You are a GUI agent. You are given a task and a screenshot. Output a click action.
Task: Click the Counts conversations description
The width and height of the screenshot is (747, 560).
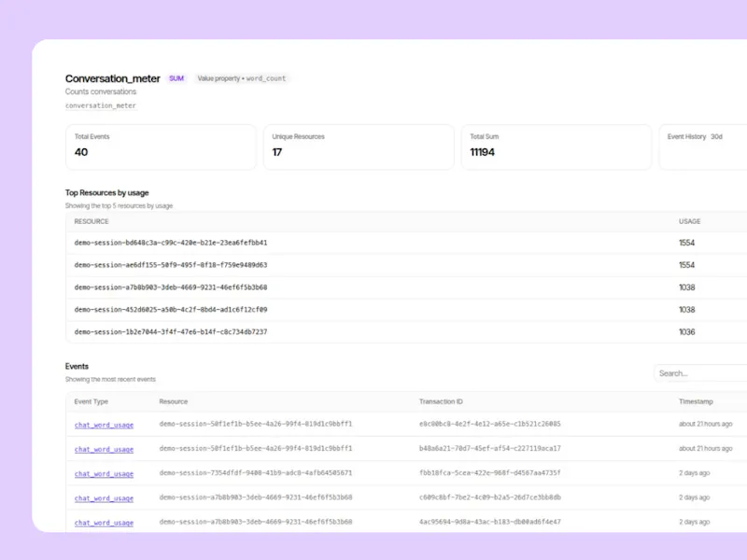click(101, 91)
